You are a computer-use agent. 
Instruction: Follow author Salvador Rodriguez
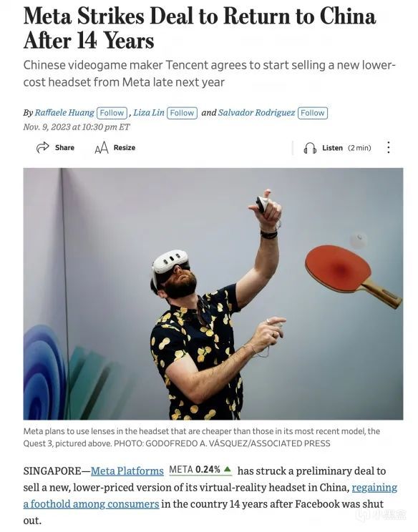(312, 113)
